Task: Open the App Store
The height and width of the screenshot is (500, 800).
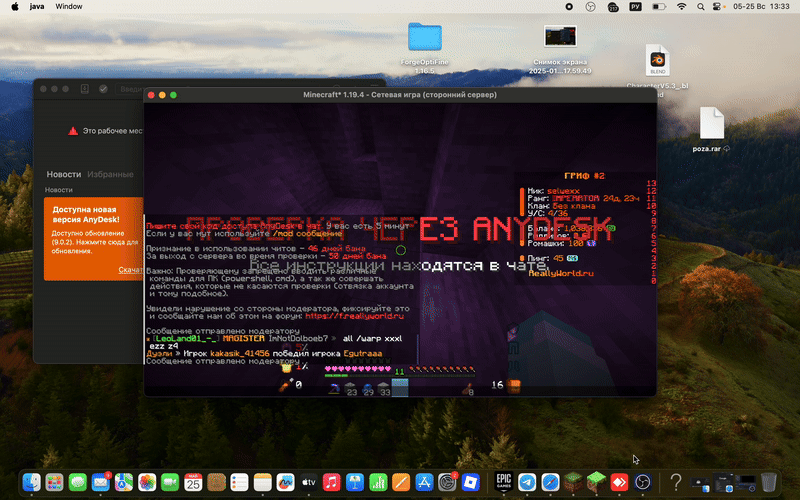Action: tap(424, 482)
